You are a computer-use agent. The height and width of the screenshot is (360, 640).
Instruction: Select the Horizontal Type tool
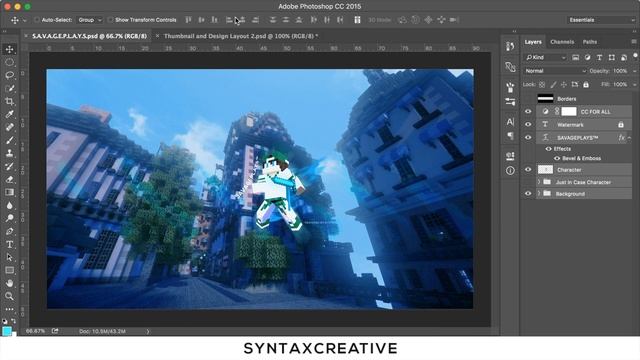pos(9,244)
